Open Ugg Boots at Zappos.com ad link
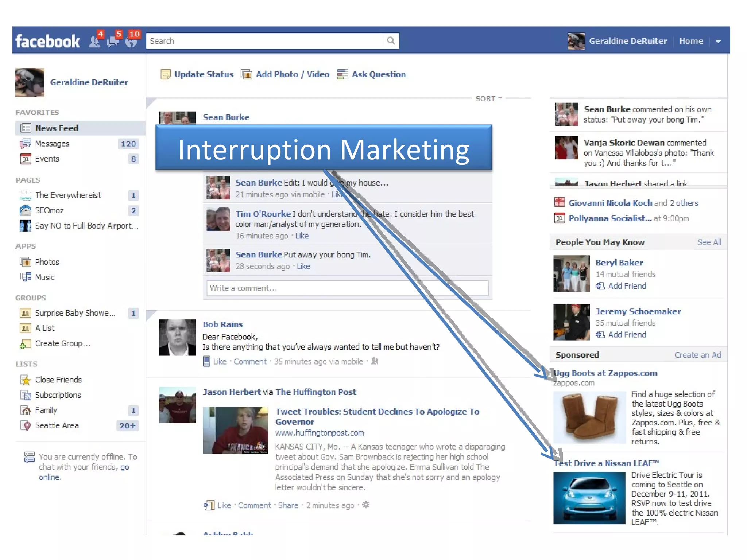 coord(605,373)
